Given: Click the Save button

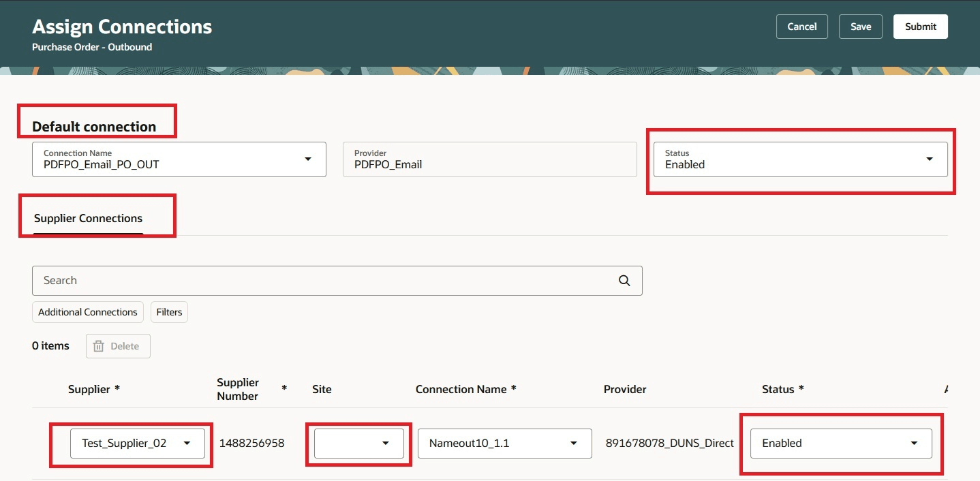Looking at the screenshot, I should (x=860, y=26).
